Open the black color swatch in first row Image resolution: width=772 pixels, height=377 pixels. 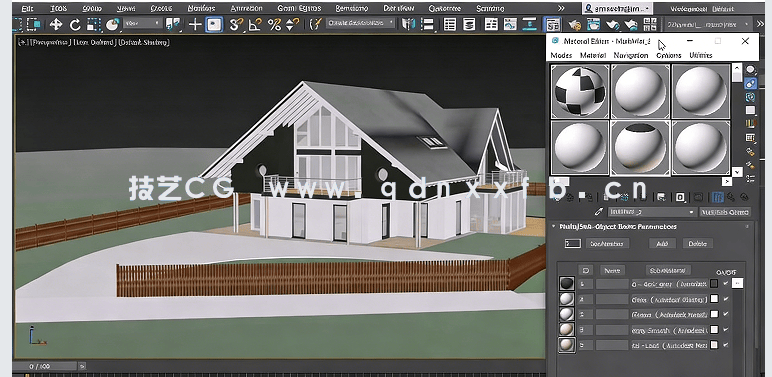tap(714, 284)
